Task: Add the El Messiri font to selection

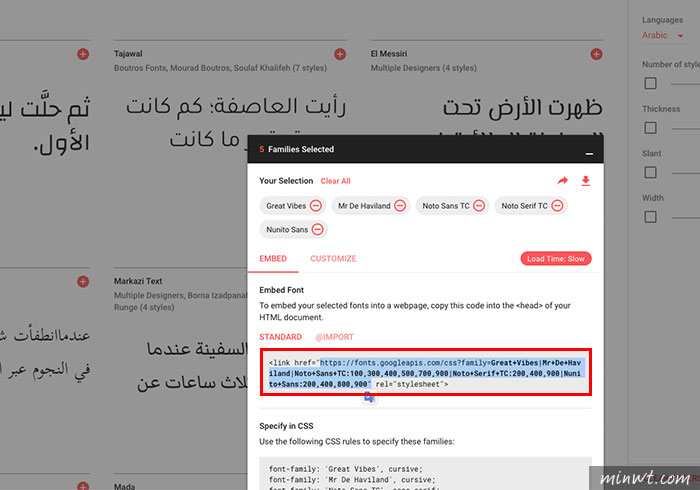Action: [596, 54]
